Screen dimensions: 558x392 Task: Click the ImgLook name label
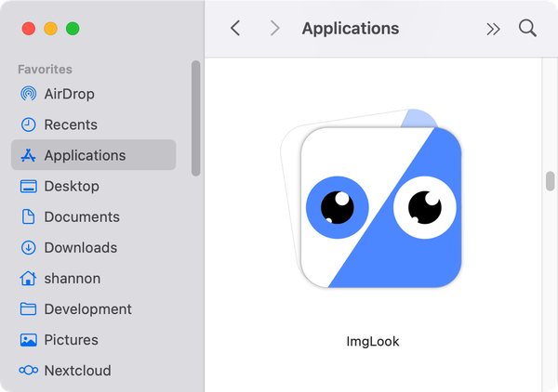click(372, 341)
